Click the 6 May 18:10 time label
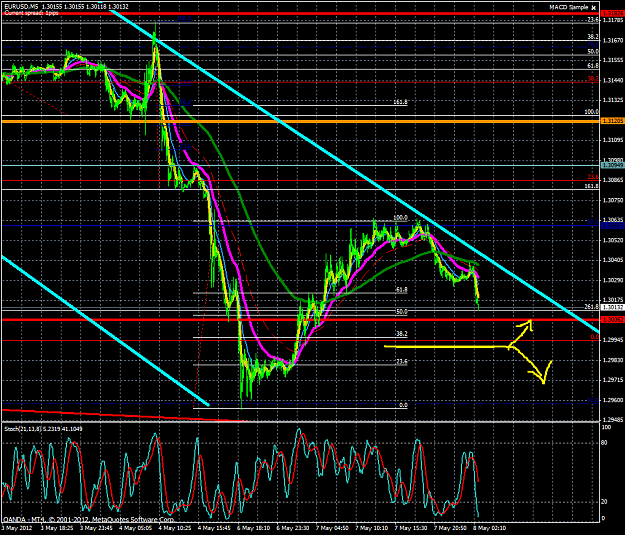Image resolution: width=625 pixels, height=535 pixels. pos(252,528)
